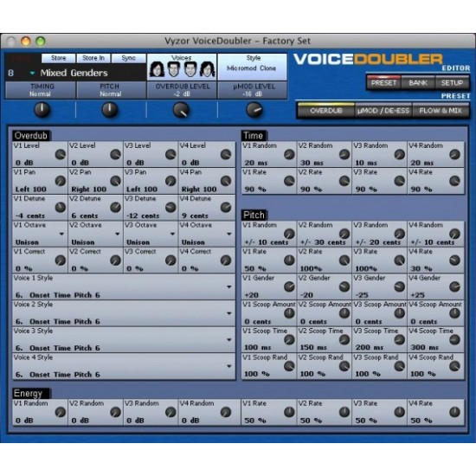Click the preset number 8 field

click(x=11, y=73)
